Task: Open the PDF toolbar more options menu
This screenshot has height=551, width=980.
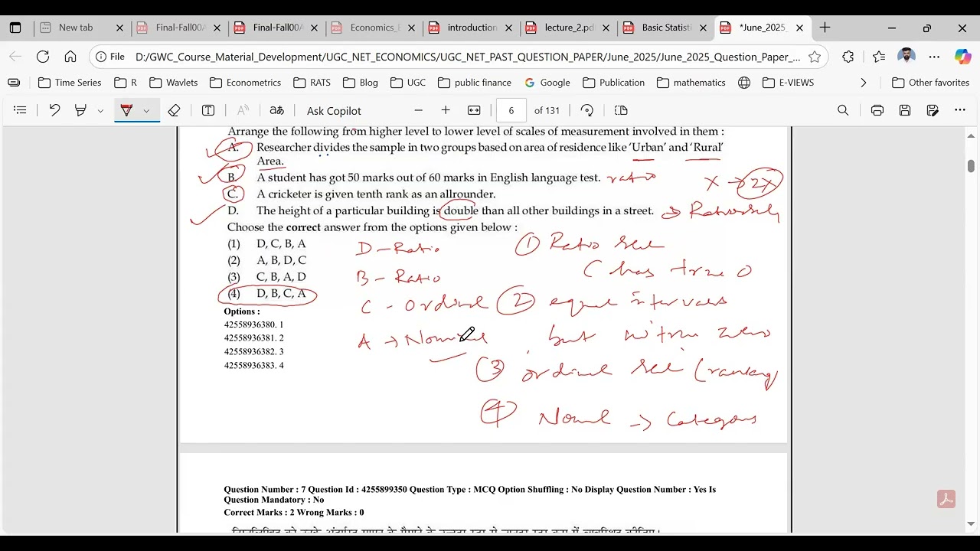Action: (960, 110)
